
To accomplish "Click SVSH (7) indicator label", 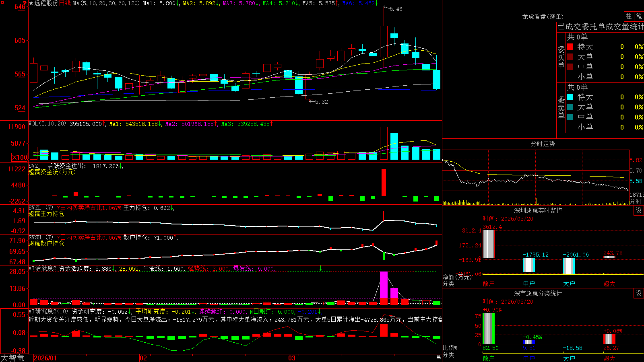I will (x=41, y=238).
